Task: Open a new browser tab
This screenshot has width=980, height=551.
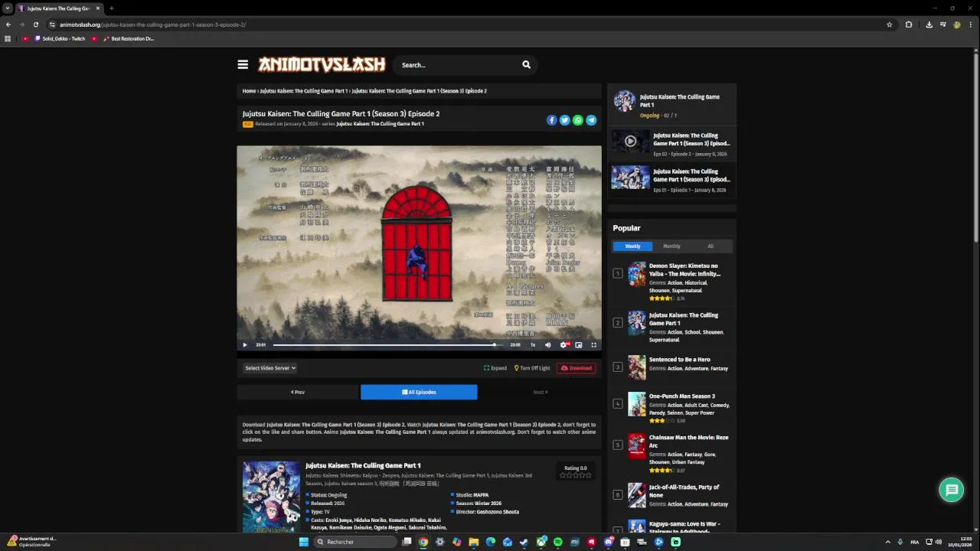Action: tap(111, 8)
